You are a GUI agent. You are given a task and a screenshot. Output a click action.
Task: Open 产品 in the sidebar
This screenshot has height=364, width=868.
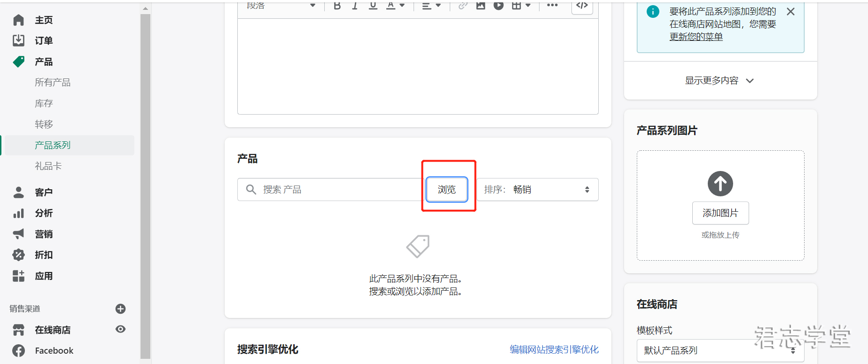click(44, 62)
